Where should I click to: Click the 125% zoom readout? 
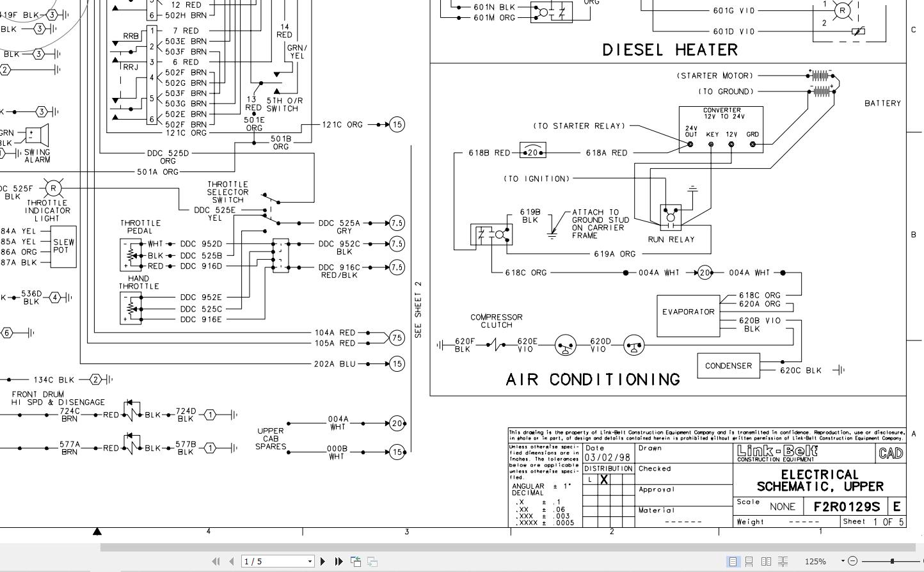[816, 561]
